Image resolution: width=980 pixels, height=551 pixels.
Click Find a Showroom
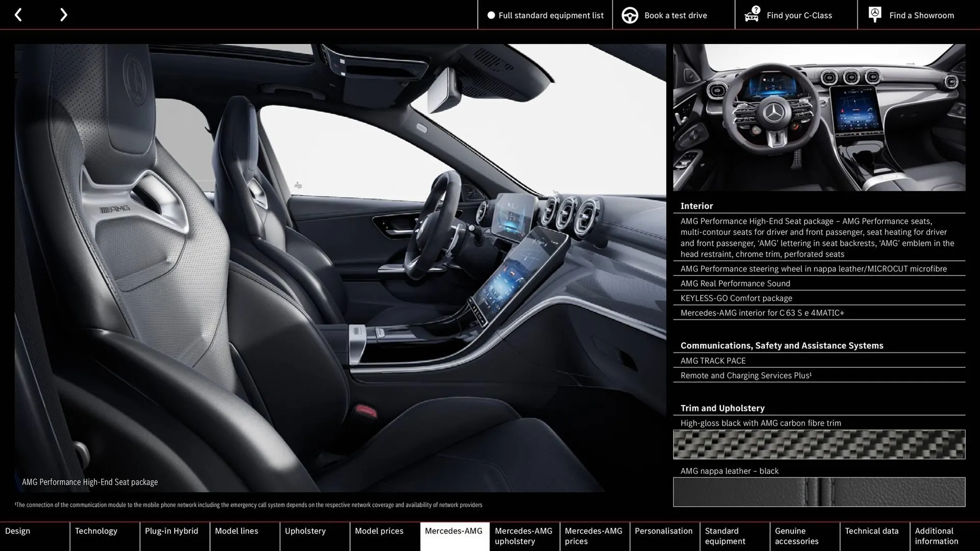(921, 15)
